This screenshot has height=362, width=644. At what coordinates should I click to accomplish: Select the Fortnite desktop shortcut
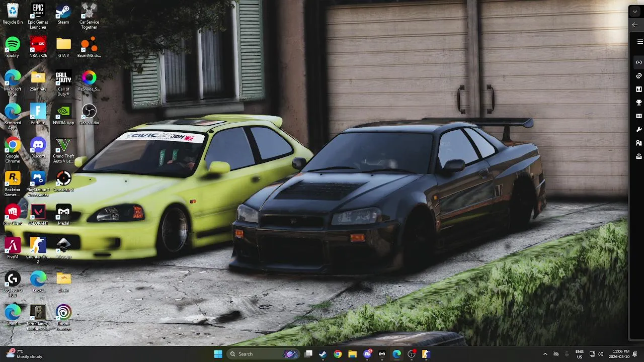38,114
